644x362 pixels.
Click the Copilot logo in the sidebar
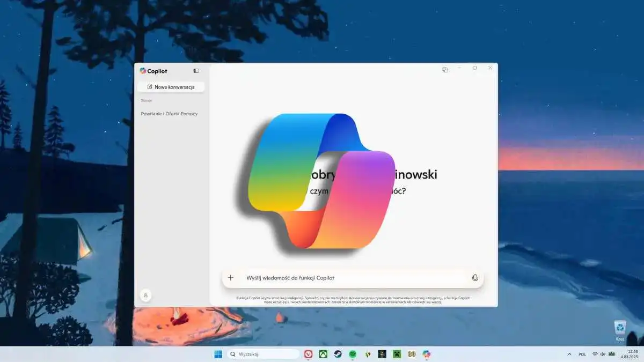[143, 70]
